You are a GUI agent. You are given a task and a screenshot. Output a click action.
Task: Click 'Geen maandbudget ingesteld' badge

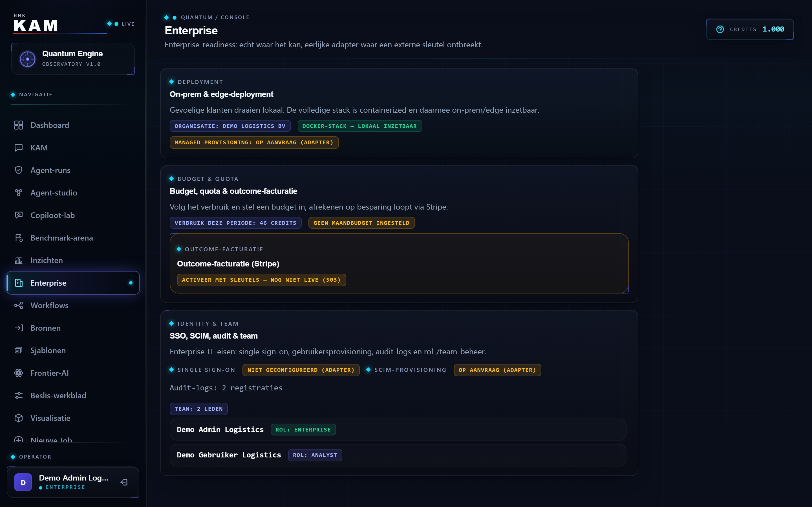pyautogui.click(x=361, y=223)
